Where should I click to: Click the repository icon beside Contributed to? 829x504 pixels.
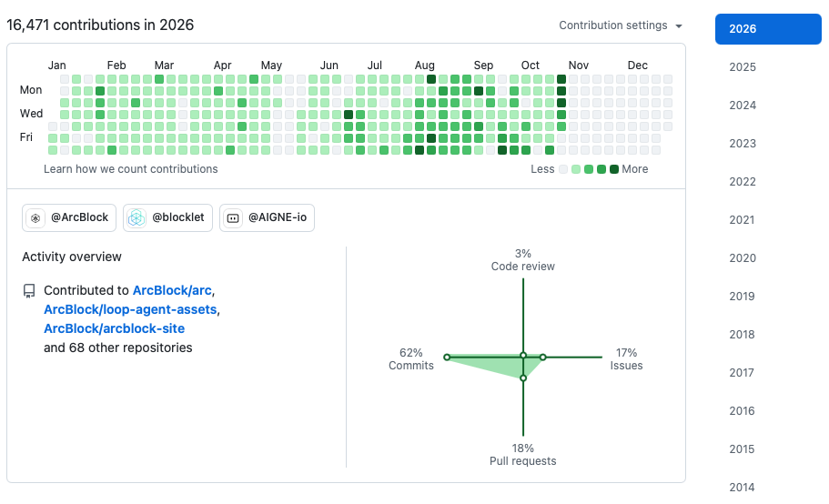pyautogui.click(x=29, y=291)
